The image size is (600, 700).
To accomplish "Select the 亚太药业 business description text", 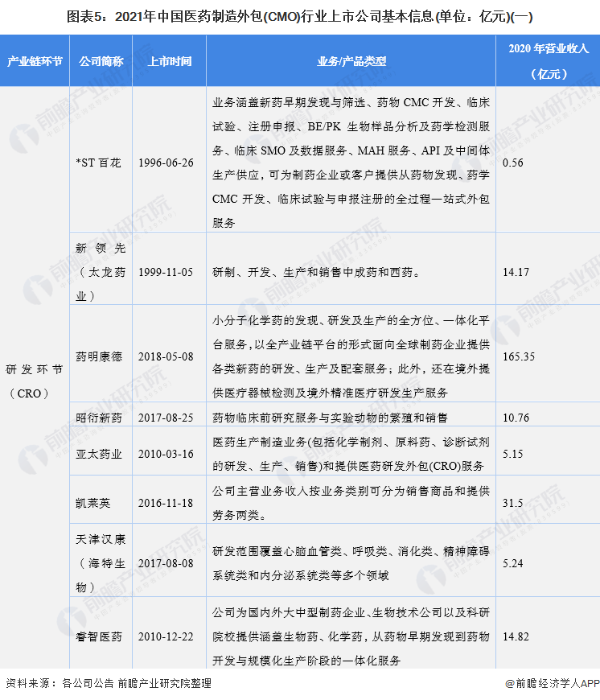I will (351, 454).
